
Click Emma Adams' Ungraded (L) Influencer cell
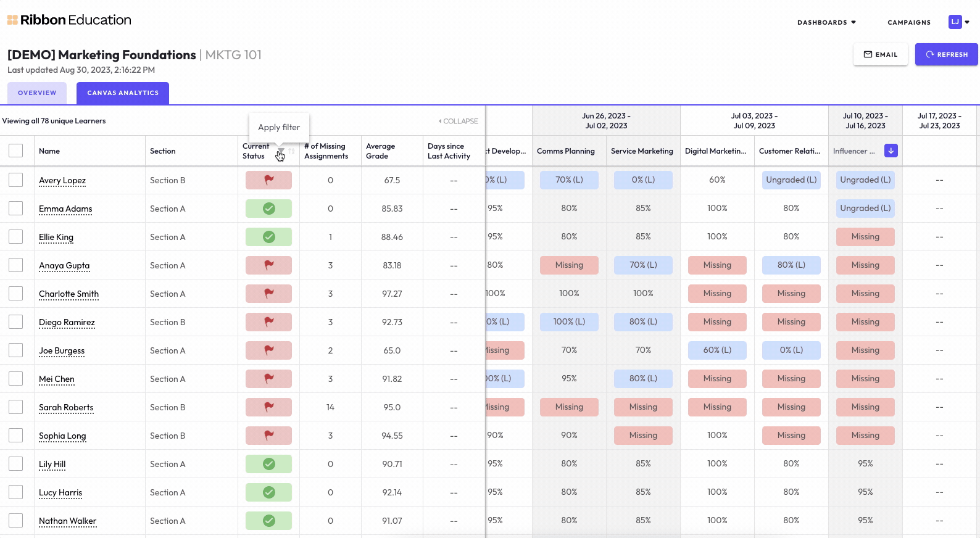tap(865, 209)
